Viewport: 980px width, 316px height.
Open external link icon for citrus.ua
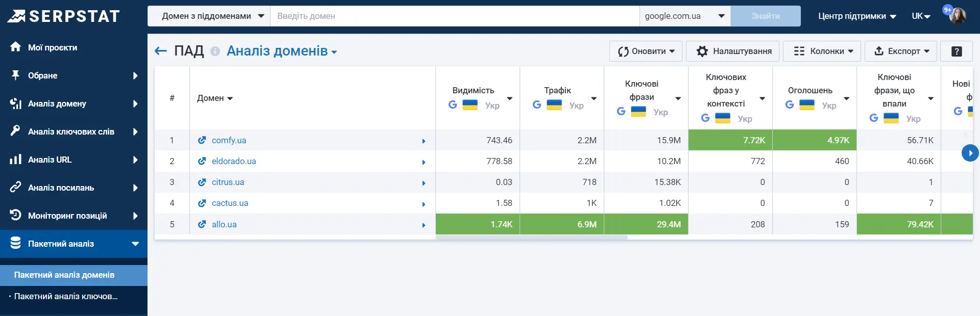click(202, 182)
